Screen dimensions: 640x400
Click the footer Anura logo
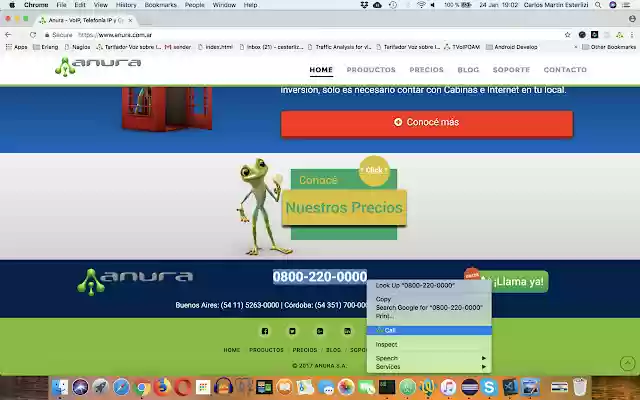tap(135, 281)
